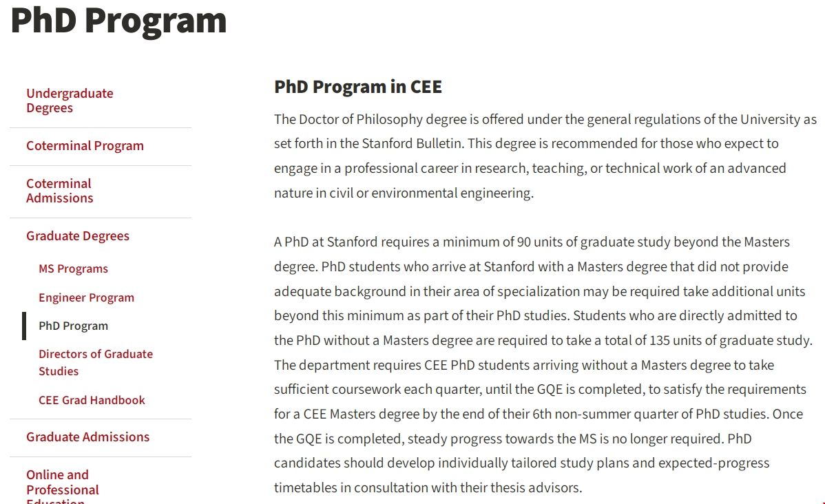Click the paragraph starting 'The Doctor of Philosophy'

[x=544, y=156]
